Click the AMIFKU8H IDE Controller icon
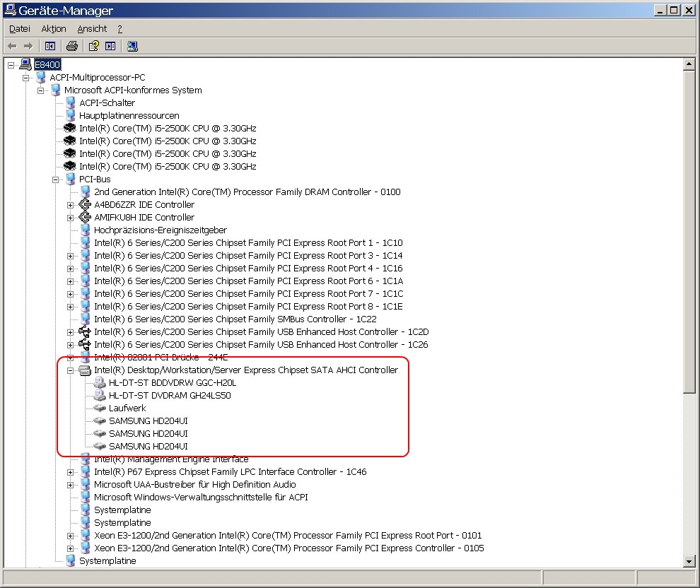The height and width of the screenshot is (588, 700). [x=85, y=217]
